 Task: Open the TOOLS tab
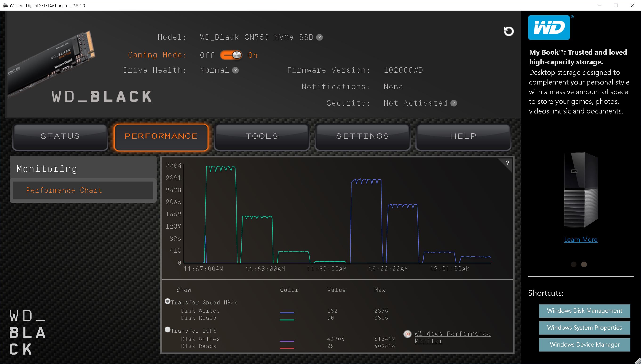(x=262, y=137)
